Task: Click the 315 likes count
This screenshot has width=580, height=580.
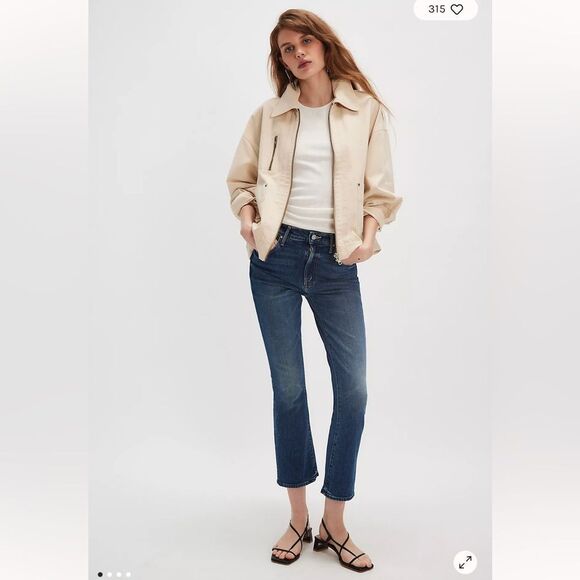Action: (436, 9)
